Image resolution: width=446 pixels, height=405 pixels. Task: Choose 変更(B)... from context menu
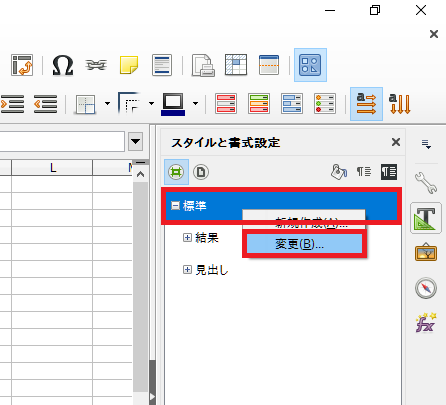[304, 244]
